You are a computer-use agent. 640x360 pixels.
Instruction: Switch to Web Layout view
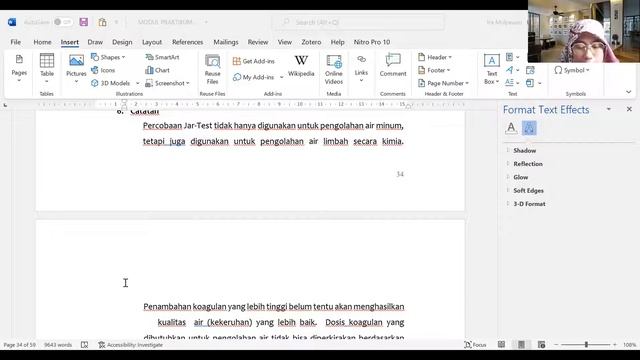[x=541, y=345]
